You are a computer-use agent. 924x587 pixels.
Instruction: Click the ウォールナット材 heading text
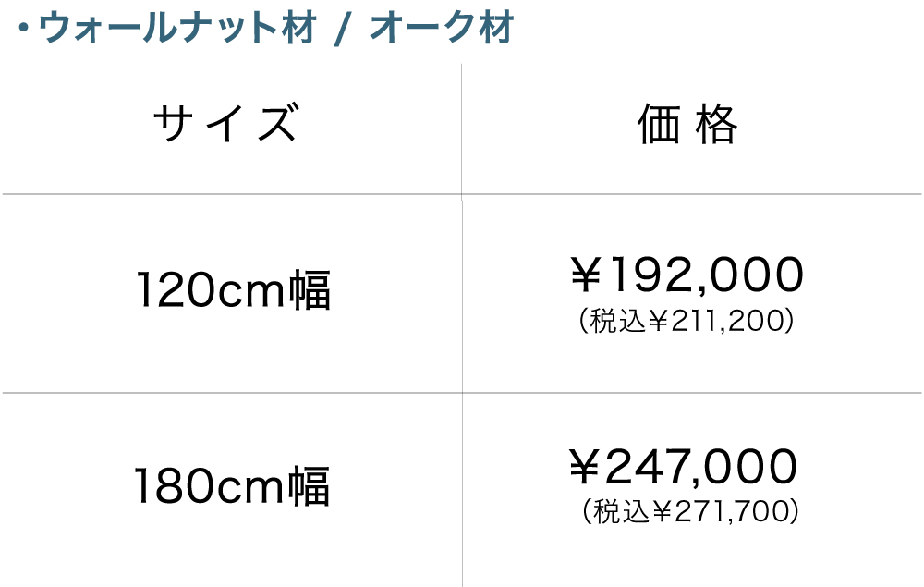click(177, 30)
